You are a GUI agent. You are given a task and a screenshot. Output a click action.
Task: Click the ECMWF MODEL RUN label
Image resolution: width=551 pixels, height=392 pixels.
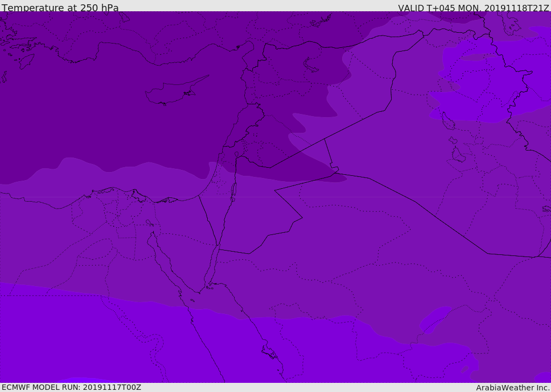click(x=72, y=387)
